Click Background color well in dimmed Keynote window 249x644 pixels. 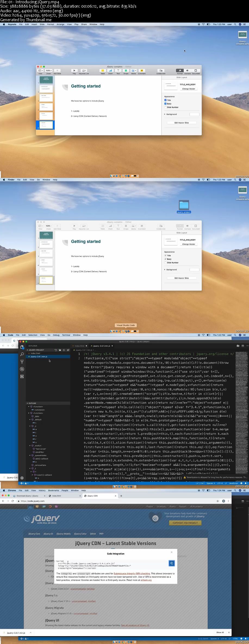click(194, 270)
